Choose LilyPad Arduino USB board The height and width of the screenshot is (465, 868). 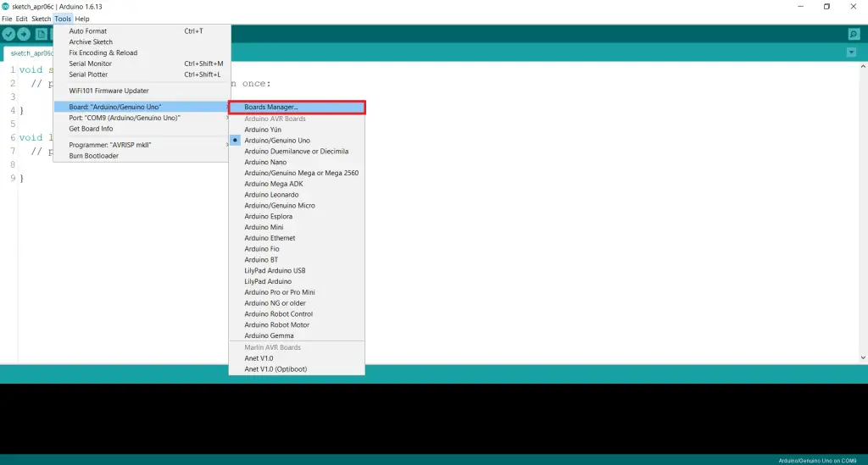(x=298, y=270)
